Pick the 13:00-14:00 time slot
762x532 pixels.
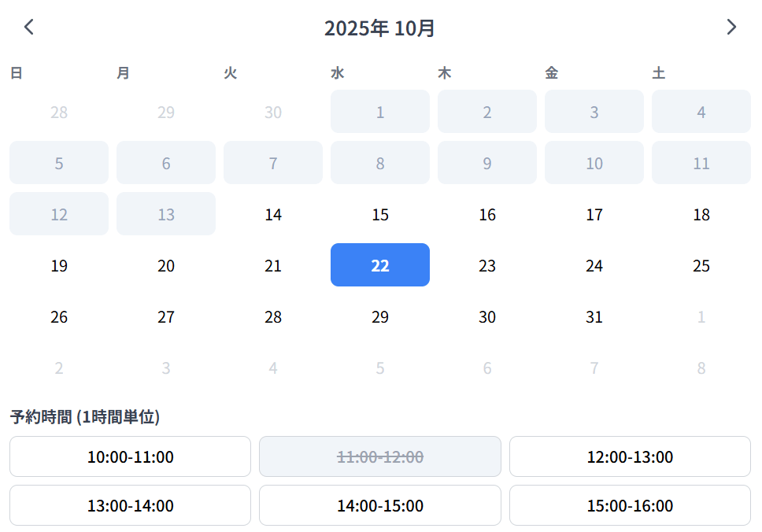tap(130, 505)
